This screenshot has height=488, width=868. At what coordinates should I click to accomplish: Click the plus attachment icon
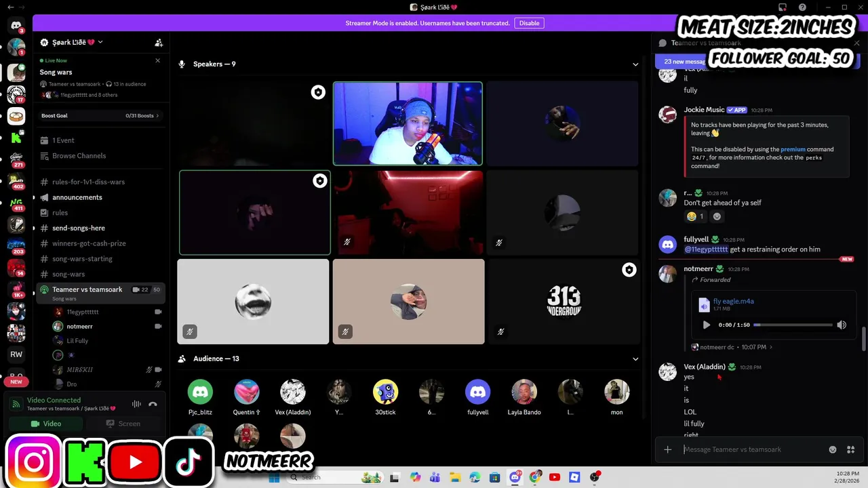(668, 449)
